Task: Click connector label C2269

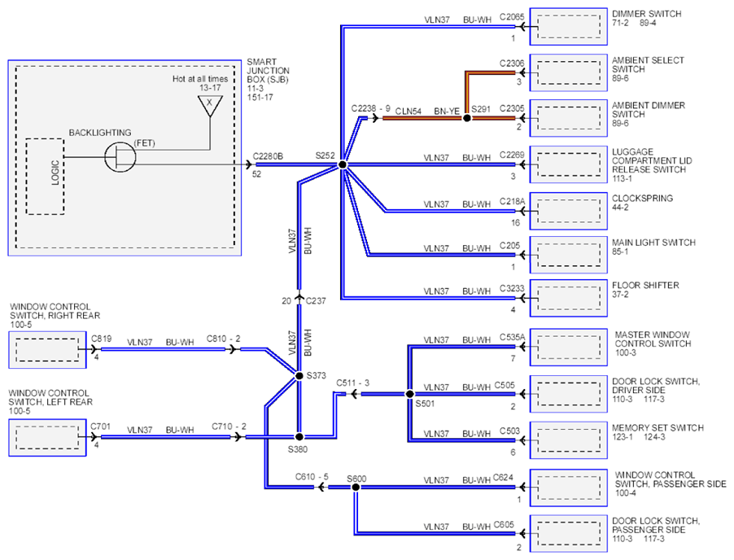Action: click(x=512, y=155)
